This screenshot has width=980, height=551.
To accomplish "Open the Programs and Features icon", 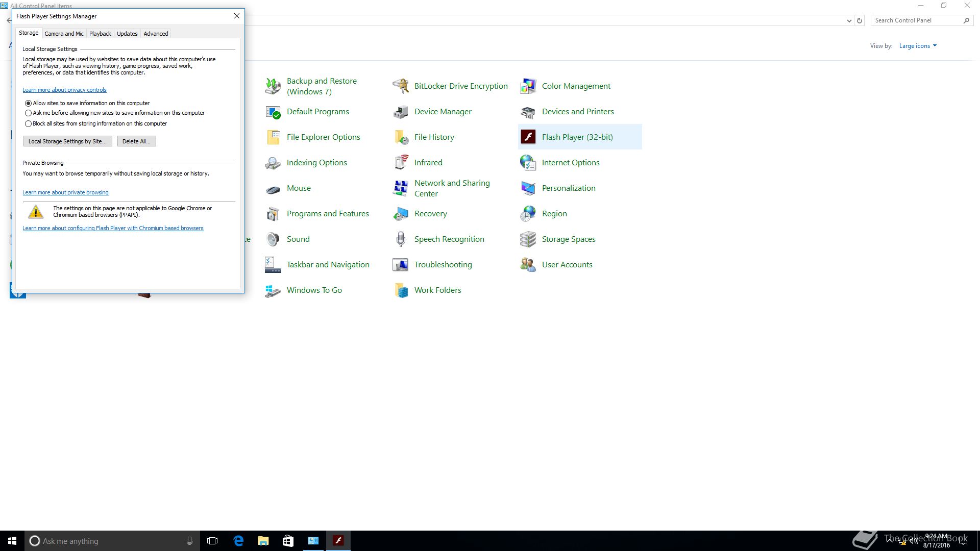I will [273, 213].
